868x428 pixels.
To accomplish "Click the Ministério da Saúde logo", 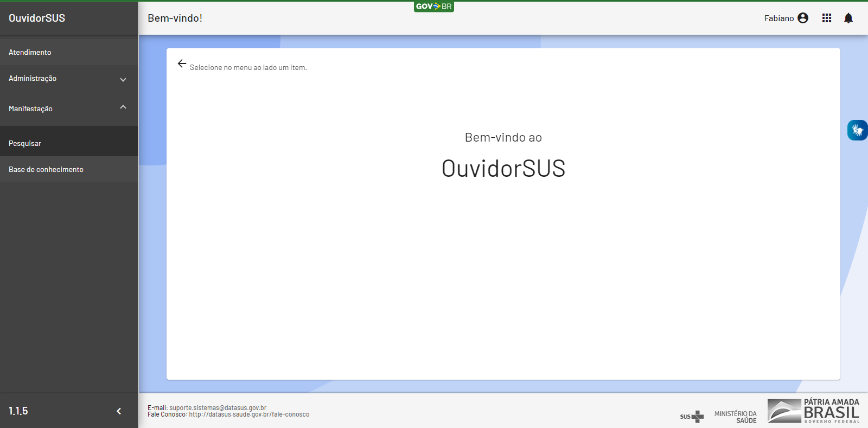I will (x=735, y=417).
